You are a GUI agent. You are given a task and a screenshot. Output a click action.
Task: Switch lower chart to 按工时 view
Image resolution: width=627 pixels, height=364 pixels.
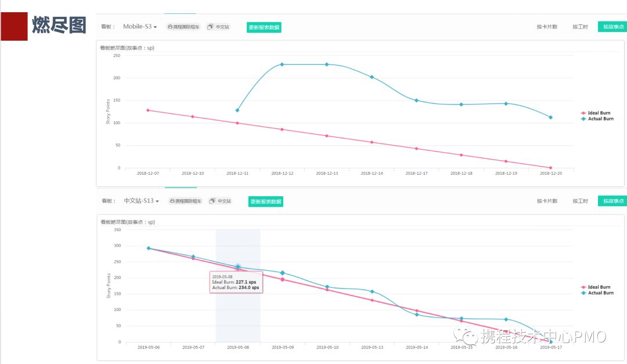point(580,201)
